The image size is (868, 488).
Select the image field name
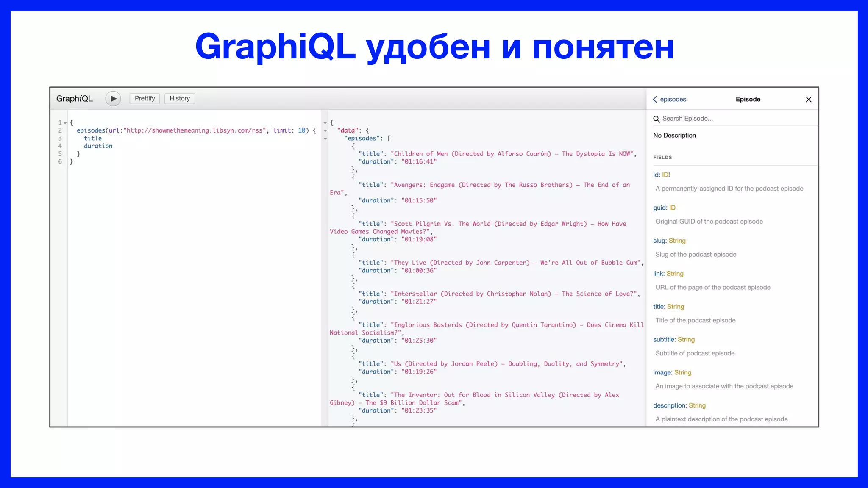(x=662, y=373)
